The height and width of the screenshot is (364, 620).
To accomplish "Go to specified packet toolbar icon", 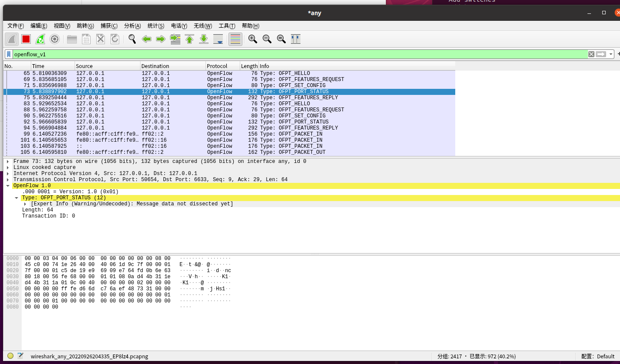I will 175,39.
